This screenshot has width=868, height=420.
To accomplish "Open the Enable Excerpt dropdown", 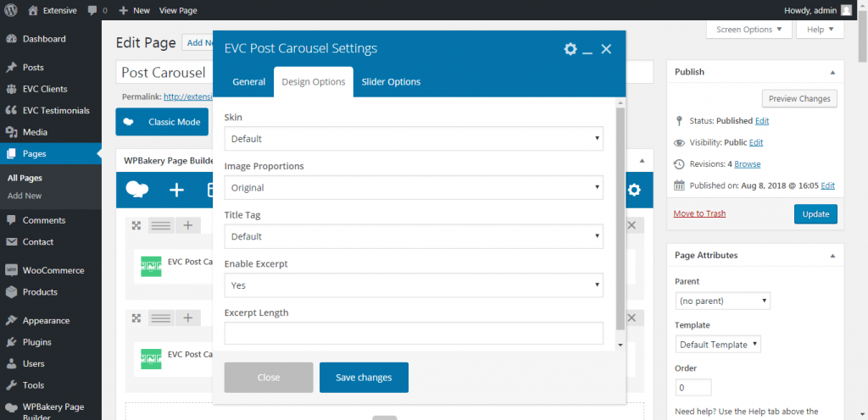I will click(414, 285).
